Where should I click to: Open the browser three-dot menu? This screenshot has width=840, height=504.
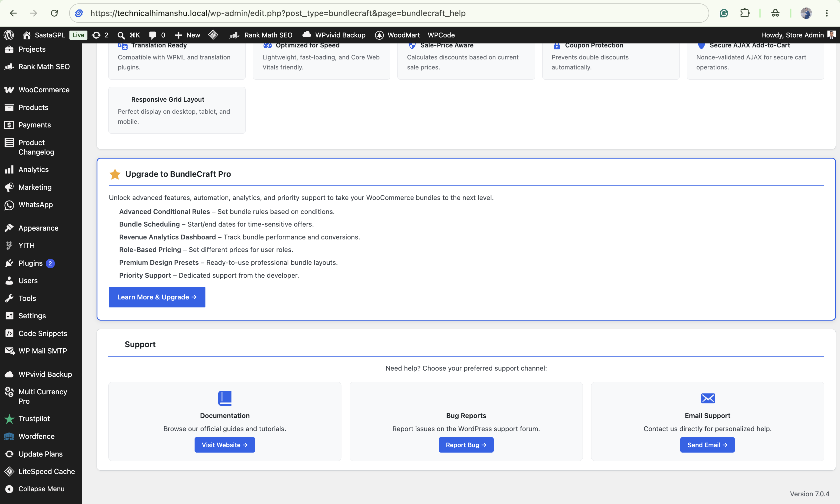827,13
